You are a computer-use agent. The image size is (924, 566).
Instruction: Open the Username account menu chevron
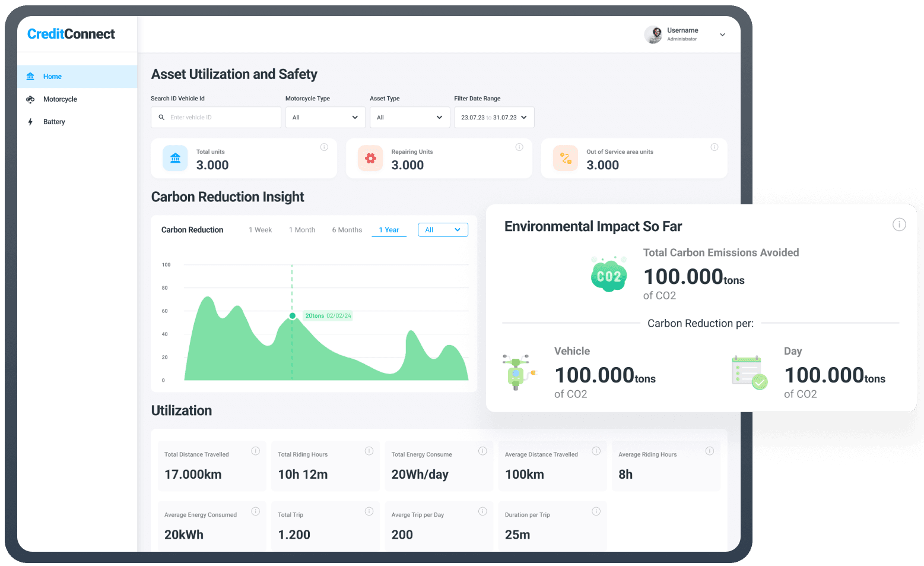[x=722, y=34]
